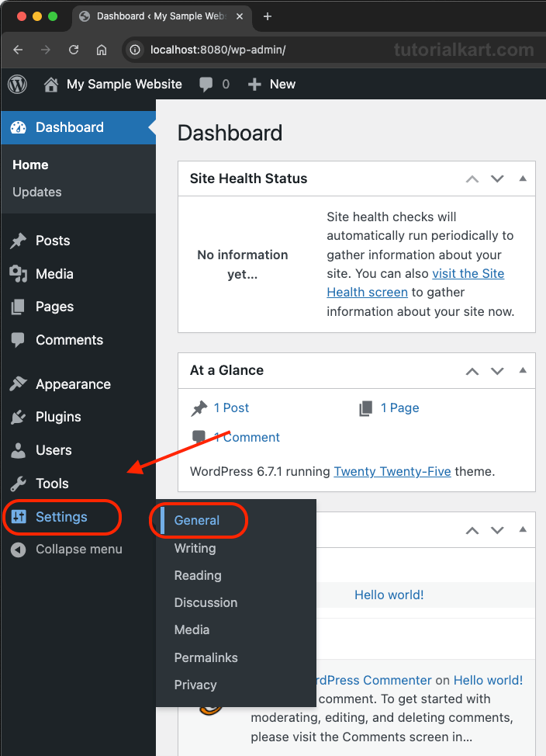Open Media in the Settings submenu
Screen dimensions: 546x756
(192, 629)
